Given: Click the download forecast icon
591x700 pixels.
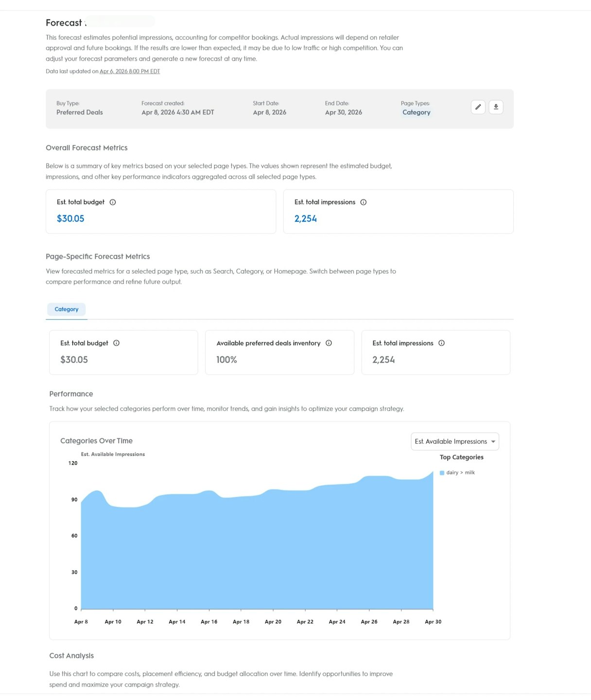Looking at the screenshot, I should pyautogui.click(x=496, y=107).
